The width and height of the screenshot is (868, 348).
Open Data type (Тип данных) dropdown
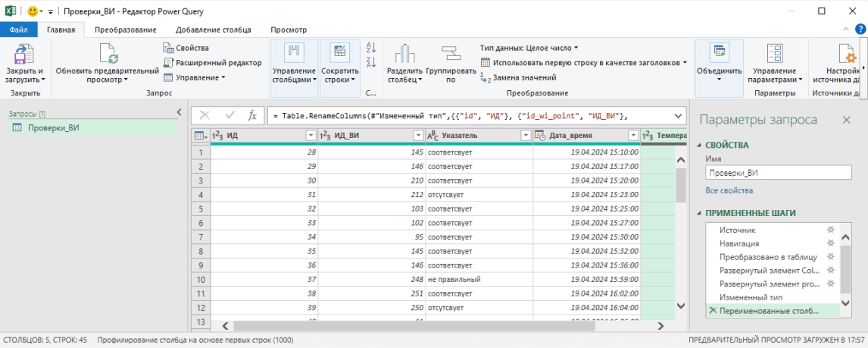point(529,48)
